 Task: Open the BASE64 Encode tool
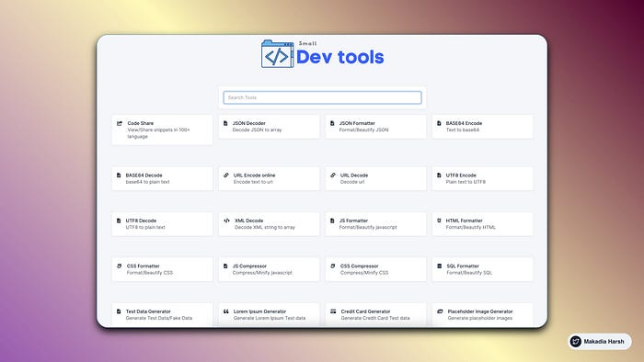coord(483,127)
